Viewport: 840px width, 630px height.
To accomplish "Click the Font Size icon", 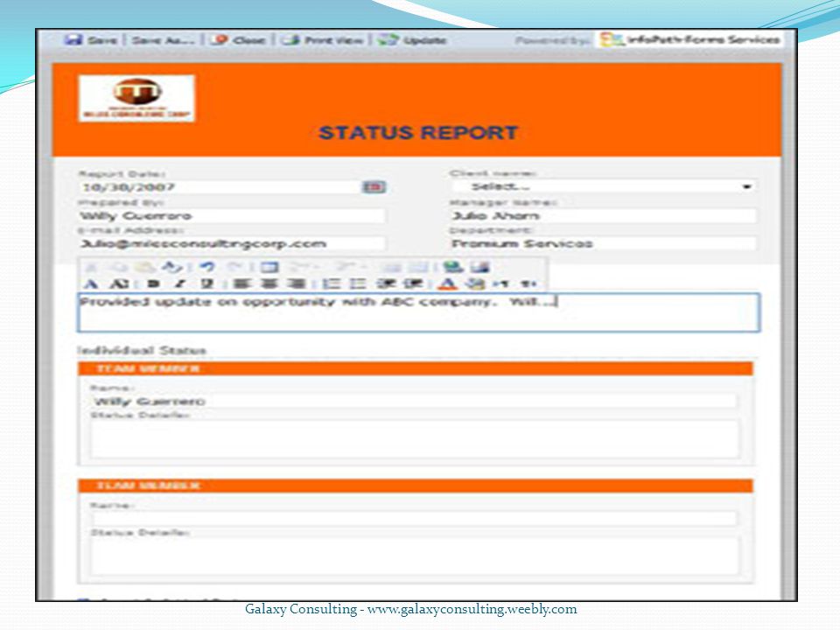I will pyautogui.click(x=122, y=283).
